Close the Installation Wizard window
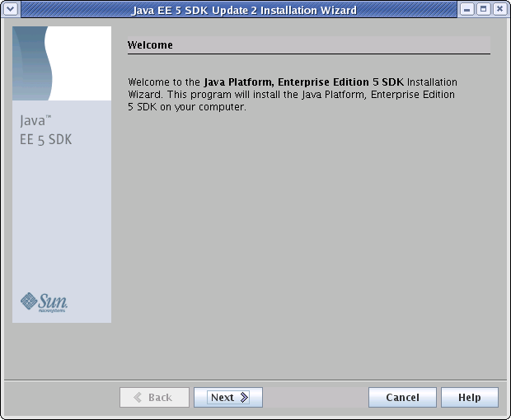The image size is (511, 420). pyautogui.click(x=500, y=9)
